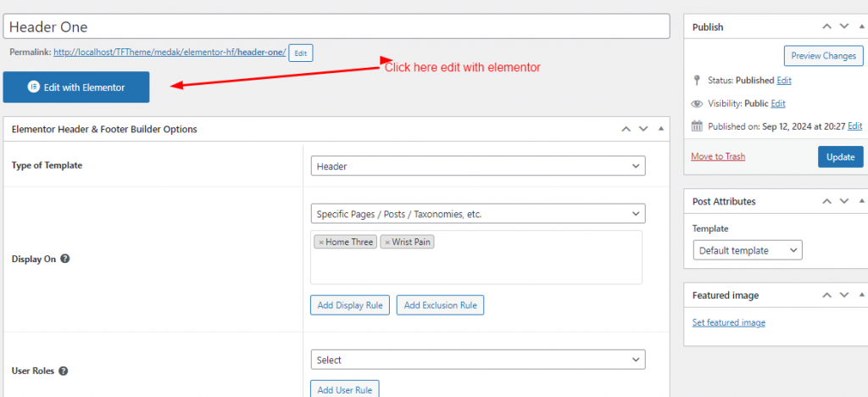Remove the Wrist Pain tag
The height and width of the screenshot is (397, 868).
click(x=387, y=243)
